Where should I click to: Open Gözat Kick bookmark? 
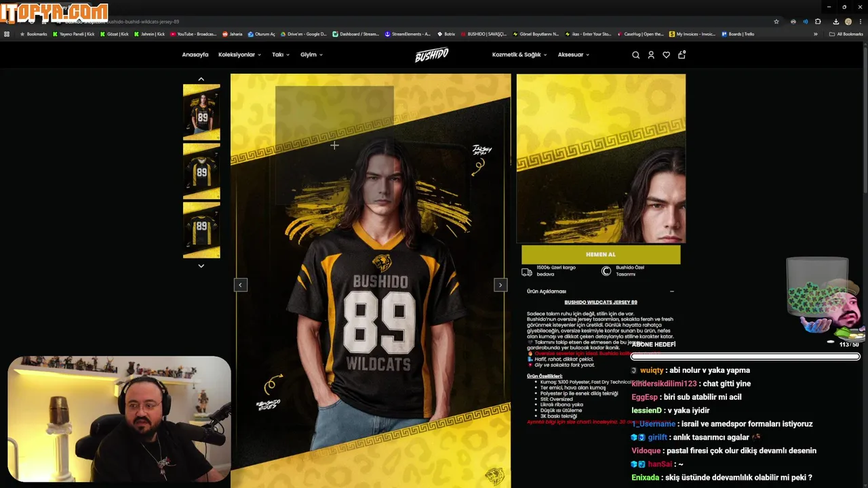coord(115,34)
